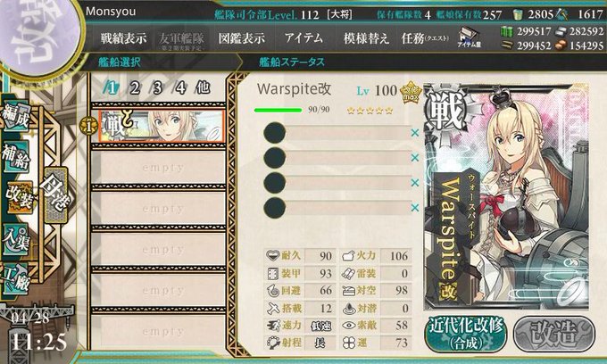Open the 入渠 repair dock icon
The height and width of the screenshot is (364, 607).
[16, 240]
